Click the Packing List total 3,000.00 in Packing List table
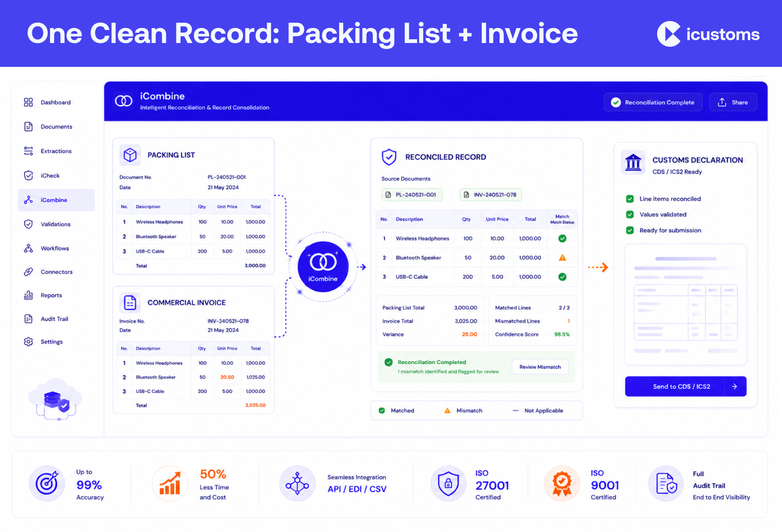 pos(255,266)
